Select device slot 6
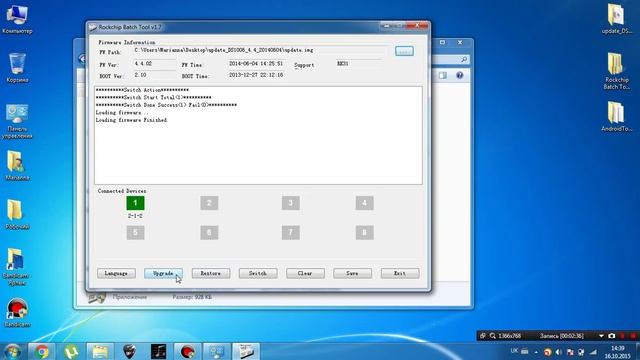The image size is (640, 360). coord(209,233)
